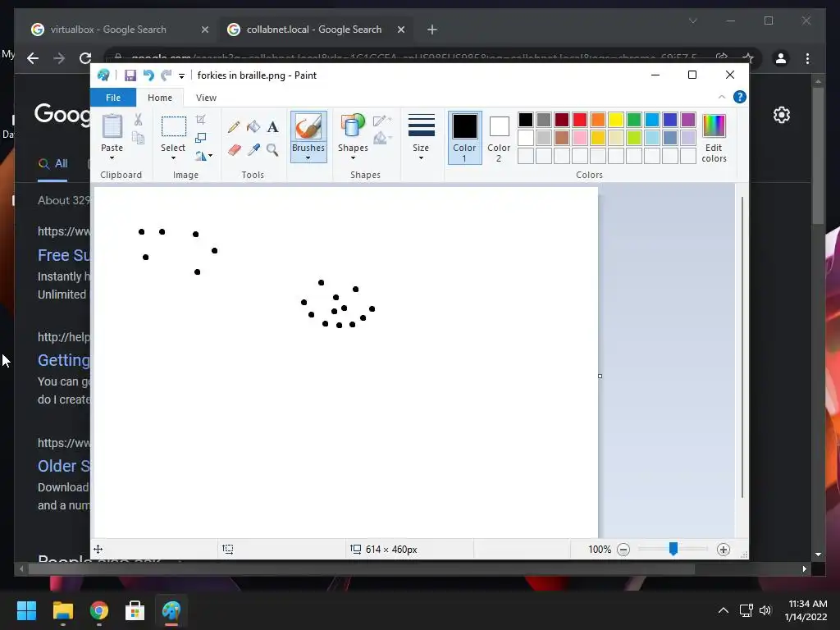Select the Magnifier tool
840x630 pixels.
pos(272,149)
